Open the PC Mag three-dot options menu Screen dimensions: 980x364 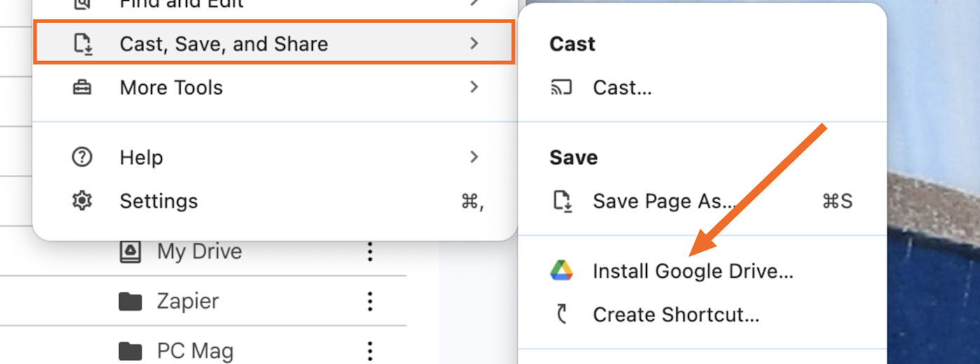pyautogui.click(x=370, y=351)
